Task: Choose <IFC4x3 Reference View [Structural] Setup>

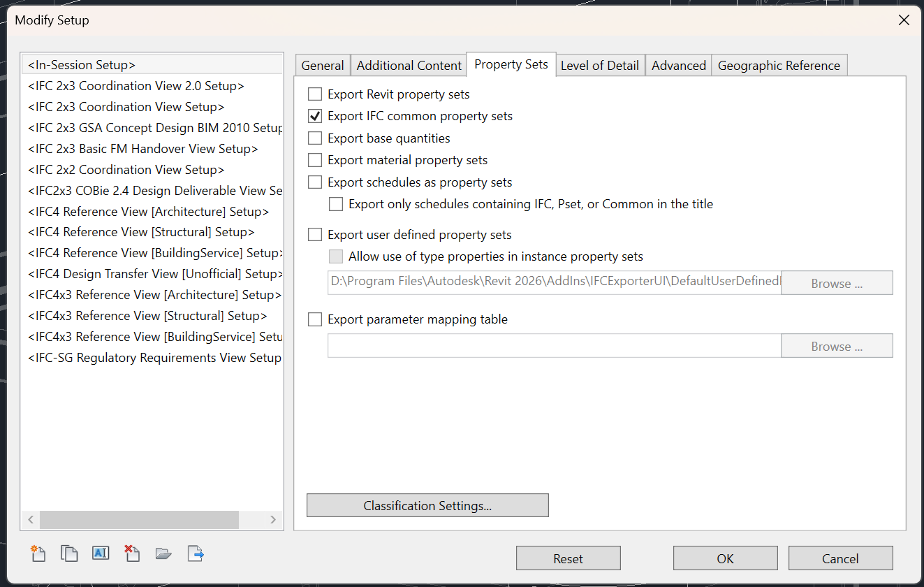Action: (152, 316)
